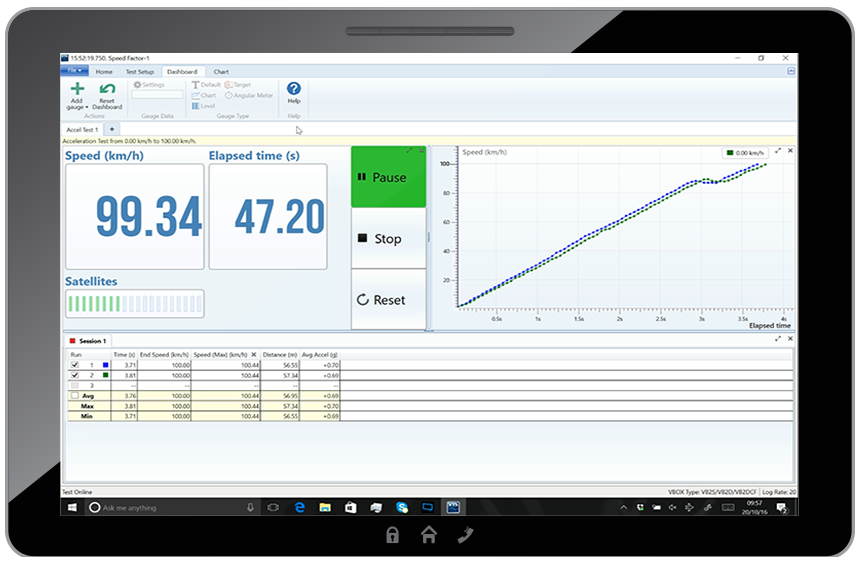The width and height of the screenshot is (861, 566).
Task: Remove the Speed (Max) column with X
Action: tap(253, 354)
